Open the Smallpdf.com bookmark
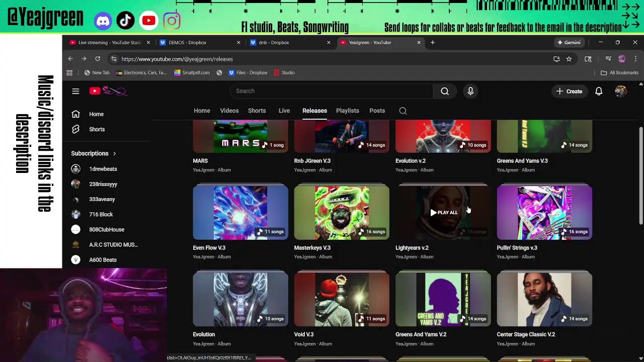644x362 pixels. tap(192, 72)
